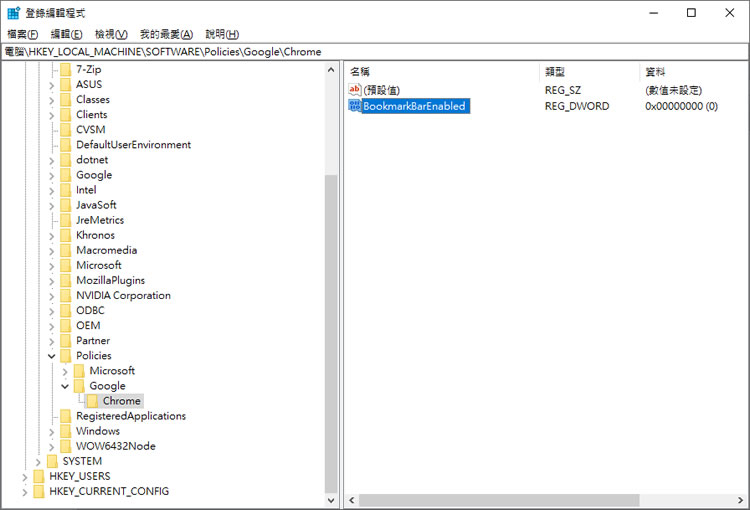Viewport: 750px width, 510px height.
Task: Click the values pane scroll-right arrow
Action: coord(741,500)
